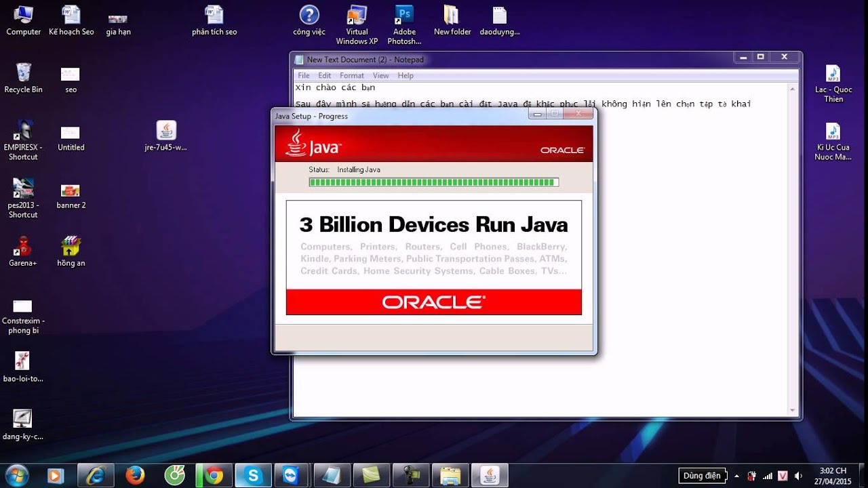Click the 3 Billion Devices Run Java banner
This screenshot has height=488, width=868.
434,258
